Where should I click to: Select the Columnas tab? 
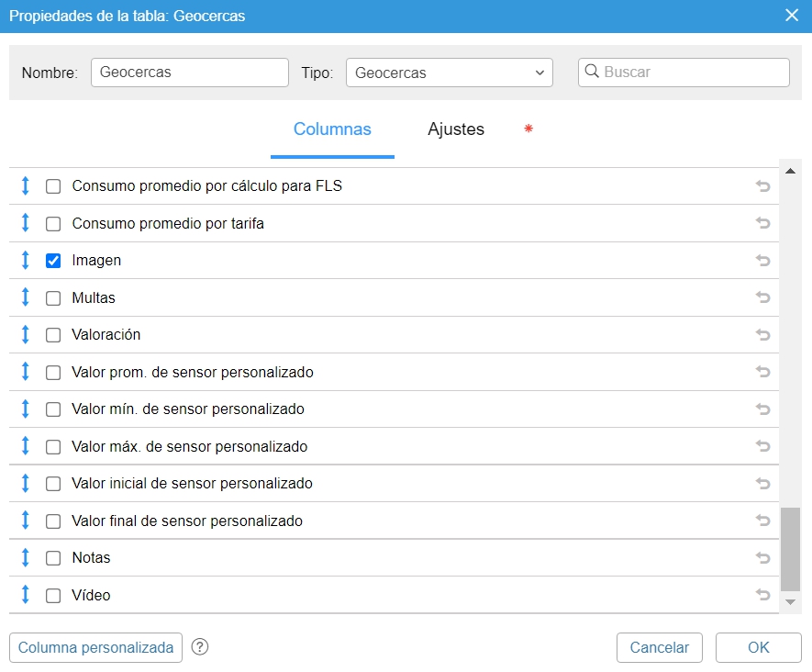(x=332, y=129)
